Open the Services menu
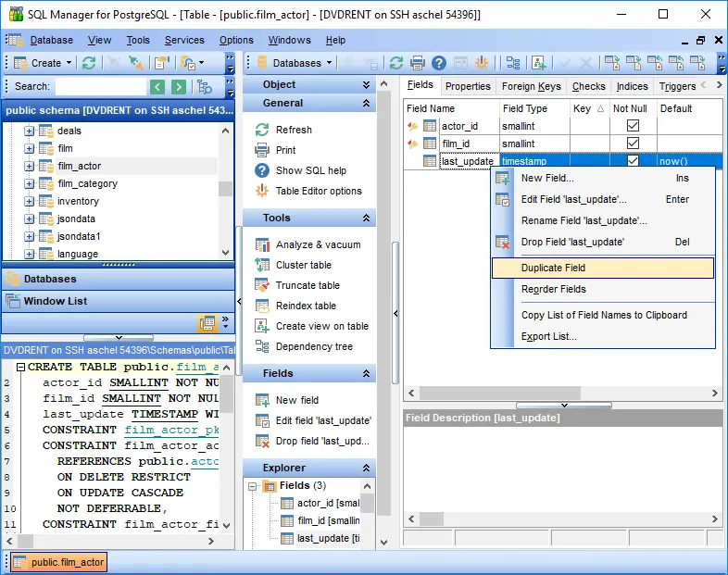The image size is (728, 575). [x=184, y=41]
